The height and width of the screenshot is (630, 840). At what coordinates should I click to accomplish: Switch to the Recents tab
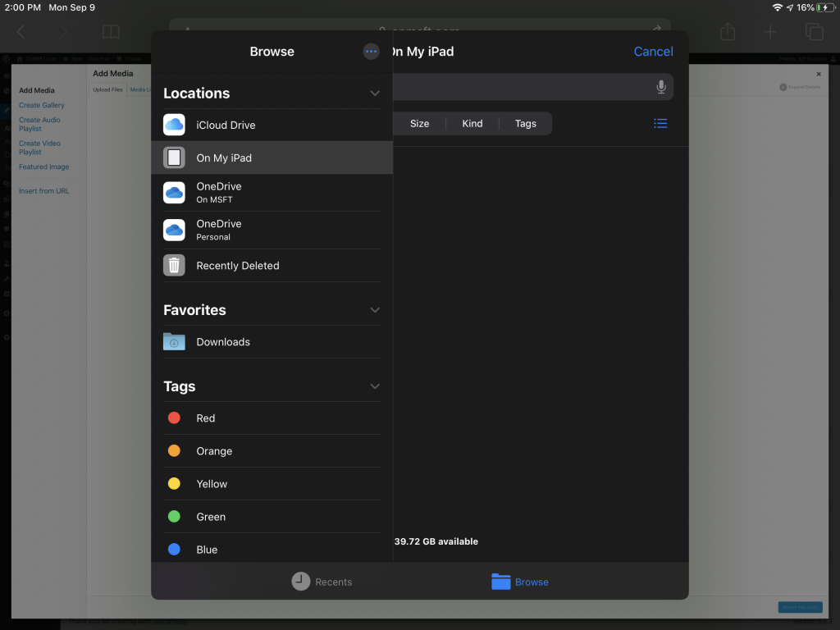point(322,582)
